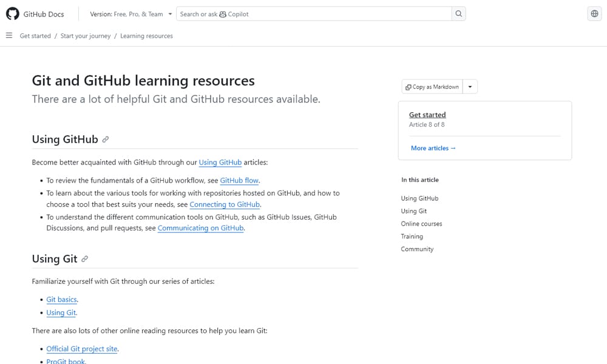
Task: Open the globe language selector icon
Action: tap(594, 14)
